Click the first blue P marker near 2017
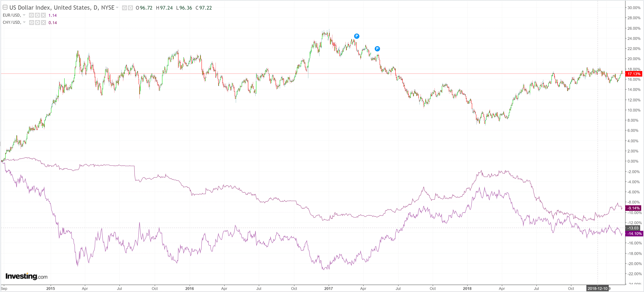 [357, 36]
